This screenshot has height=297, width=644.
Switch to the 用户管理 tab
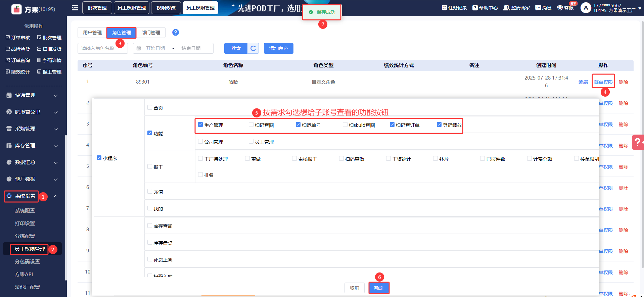[x=92, y=33]
